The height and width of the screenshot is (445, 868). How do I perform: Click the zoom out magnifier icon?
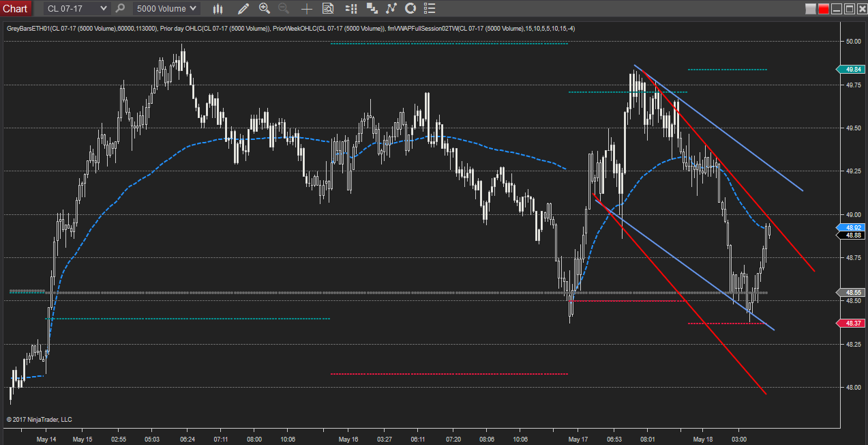(x=284, y=8)
